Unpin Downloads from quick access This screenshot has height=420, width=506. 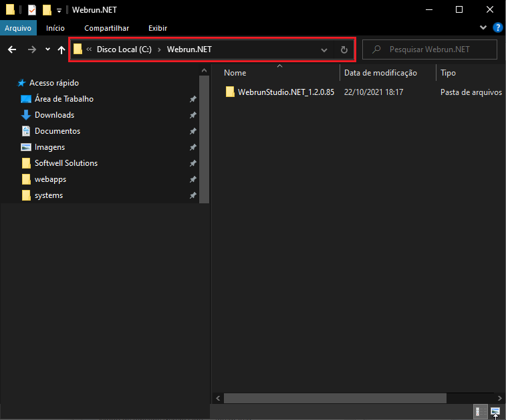point(193,115)
